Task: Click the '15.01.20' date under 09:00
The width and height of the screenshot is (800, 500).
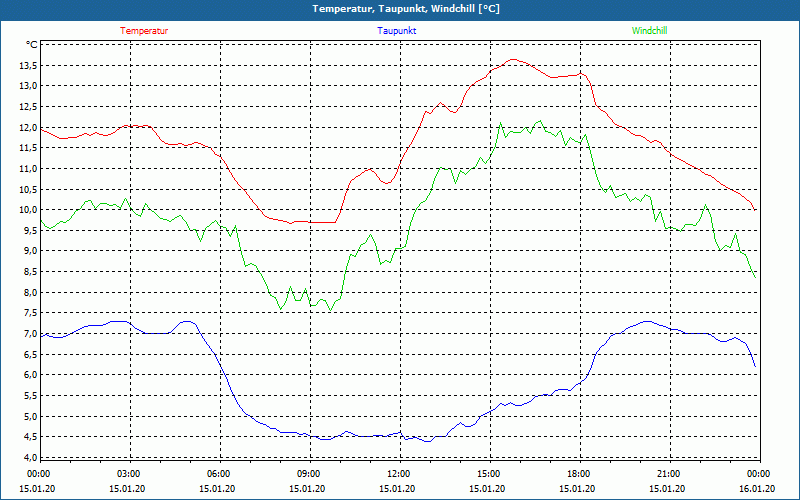Action: coord(308,489)
